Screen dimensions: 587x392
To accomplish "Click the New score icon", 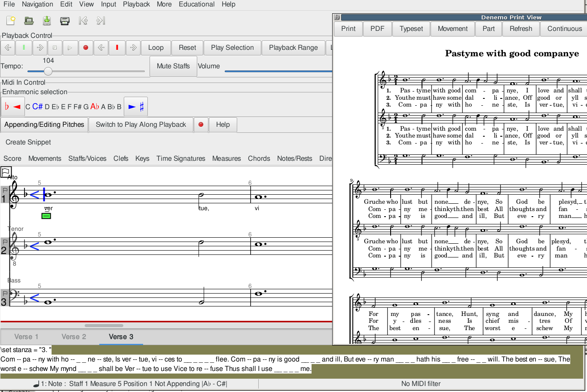I will pos(11,21).
